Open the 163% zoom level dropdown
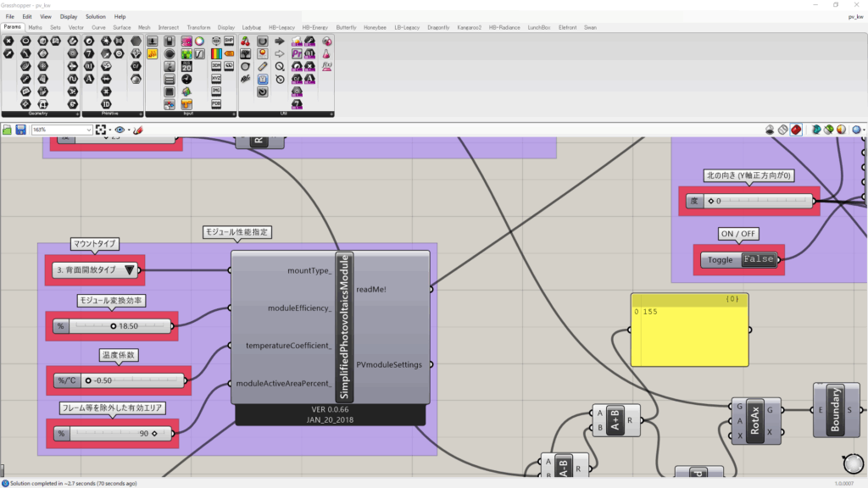The image size is (868, 488). tap(88, 130)
